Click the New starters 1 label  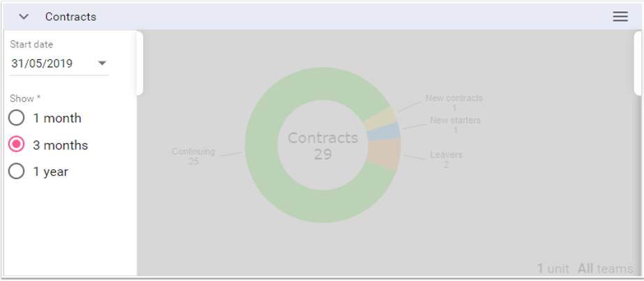pos(455,125)
